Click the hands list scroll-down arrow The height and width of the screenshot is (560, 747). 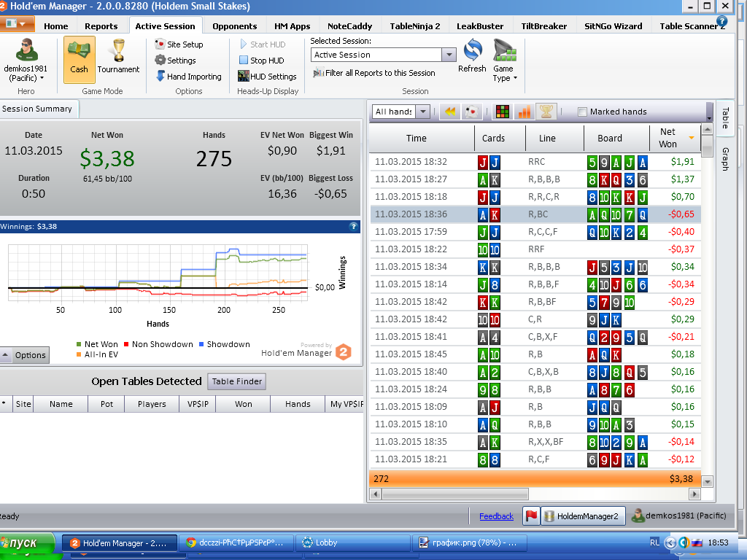707,481
